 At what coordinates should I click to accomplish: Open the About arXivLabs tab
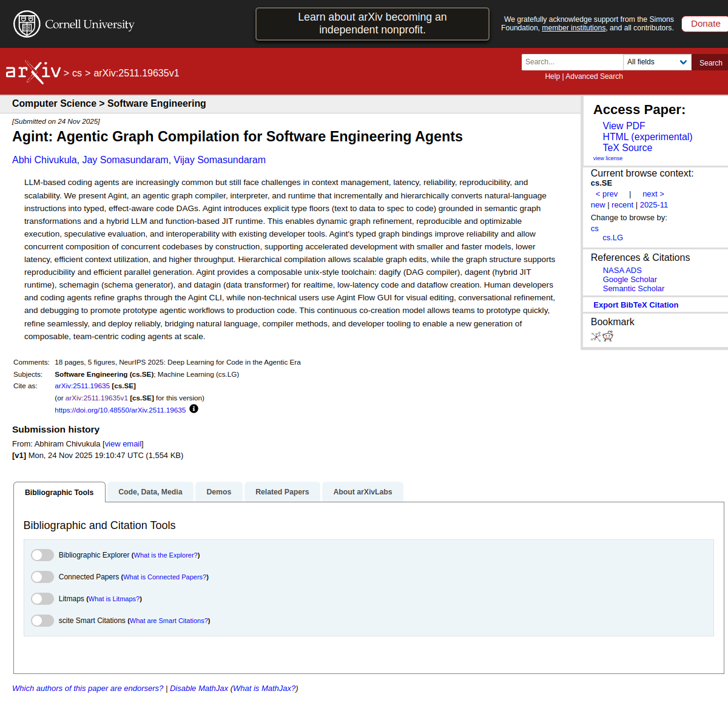pos(363,492)
